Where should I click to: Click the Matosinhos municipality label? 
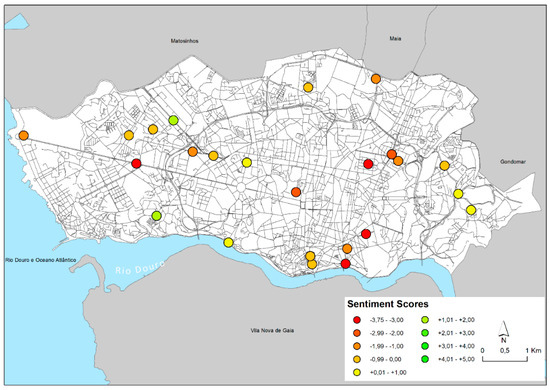coord(185,41)
